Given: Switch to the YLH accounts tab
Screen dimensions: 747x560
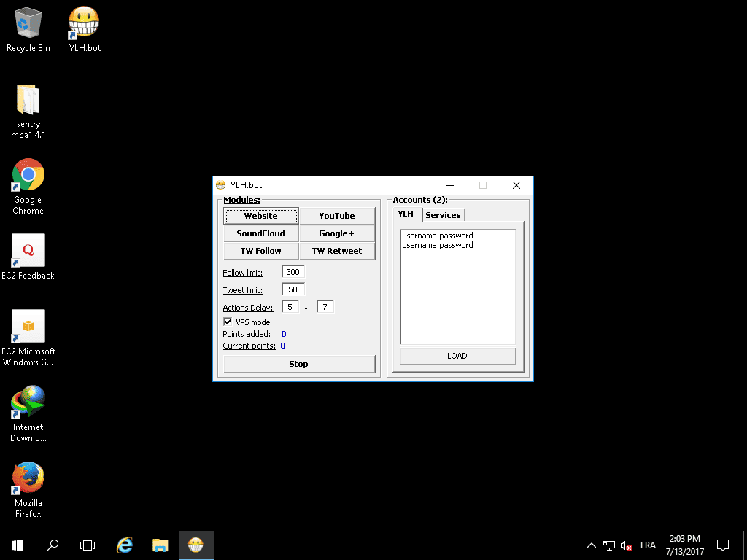Looking at the screenshot, I should [x=406, y=214].
